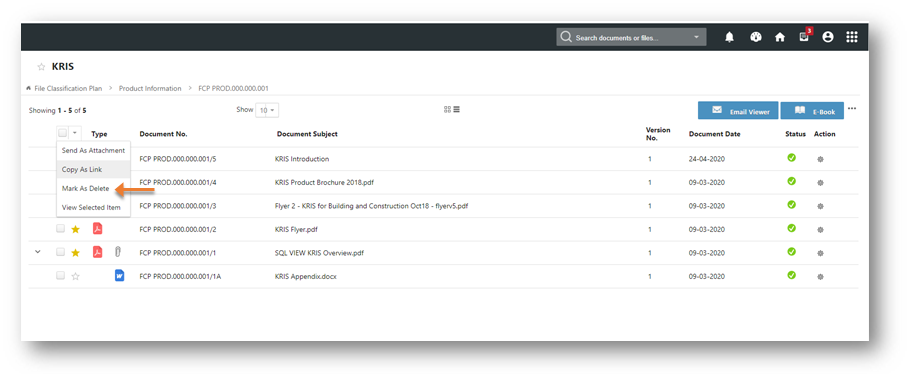Click the E-Book button
911x374 pixels.
(x=812, y=111)
